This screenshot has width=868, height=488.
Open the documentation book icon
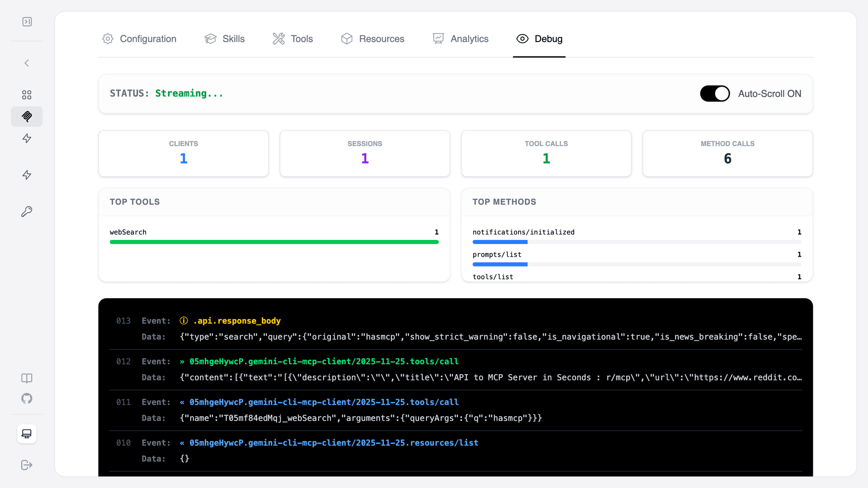pos(27,378)
